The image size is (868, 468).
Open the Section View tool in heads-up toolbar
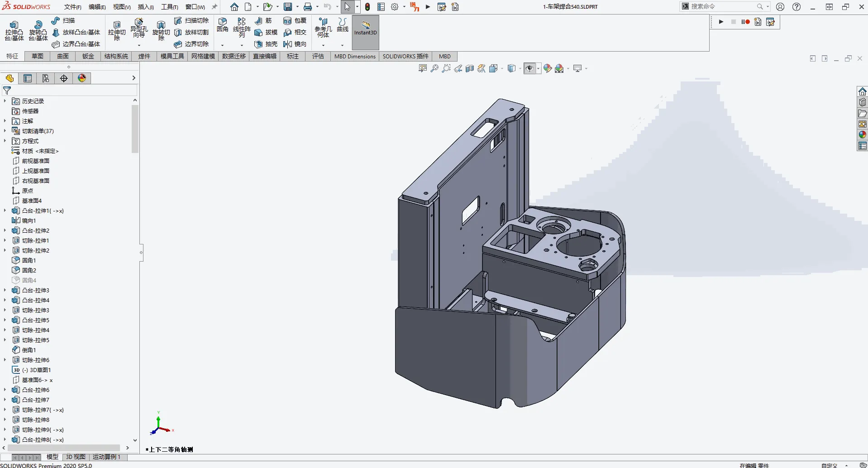(469, 68)
